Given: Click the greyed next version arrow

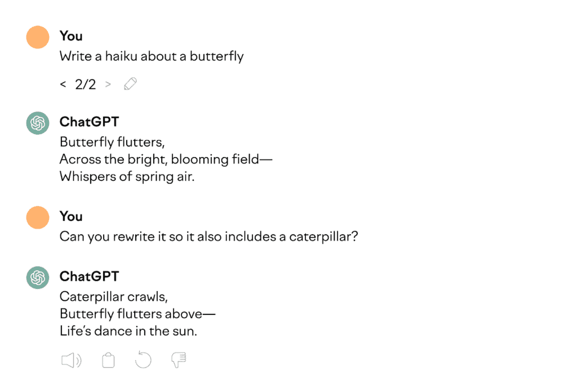Looking at the screenshot, I should 108,85.
